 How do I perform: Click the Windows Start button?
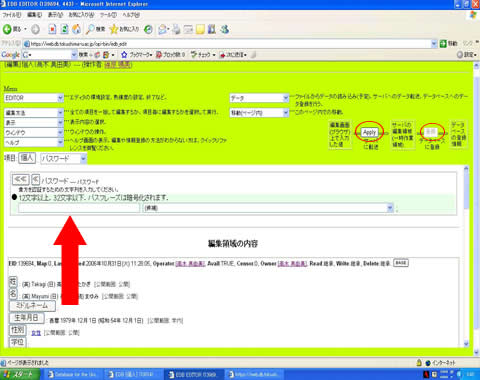[20, 374]
